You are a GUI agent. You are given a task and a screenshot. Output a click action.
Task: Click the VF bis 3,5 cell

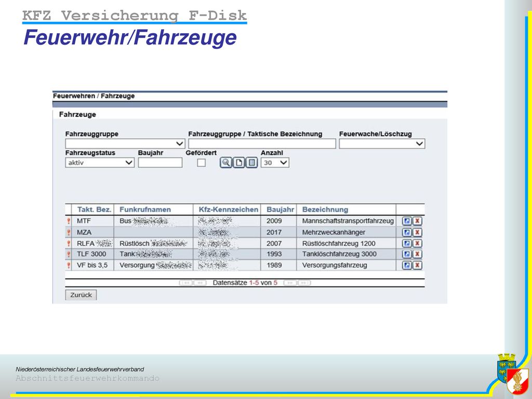(92, 265)
